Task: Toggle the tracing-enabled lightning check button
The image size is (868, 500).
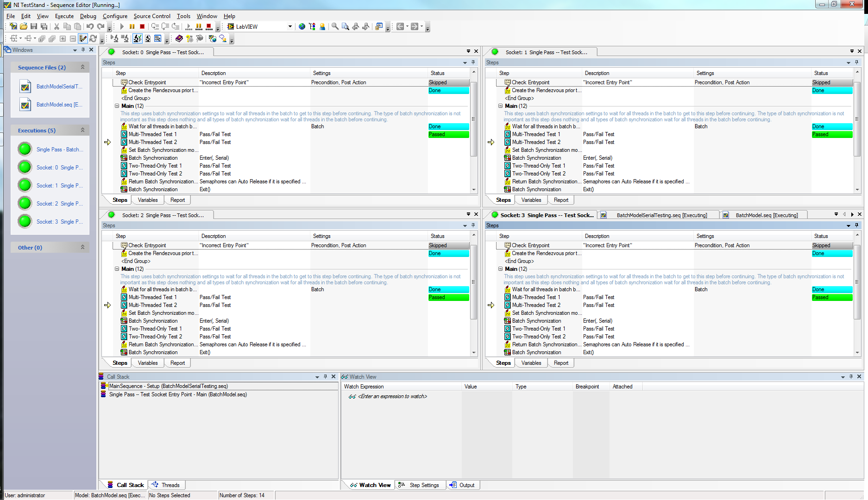Action: (x=138, y=38)
